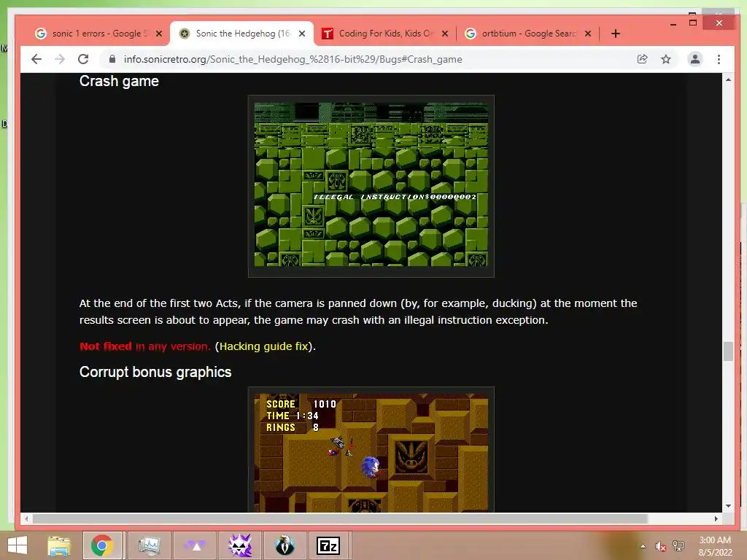Click the 'Crash game' heading
Viewport: 747px width, 560px height.
pyautogui.click(x=119, y=81)
